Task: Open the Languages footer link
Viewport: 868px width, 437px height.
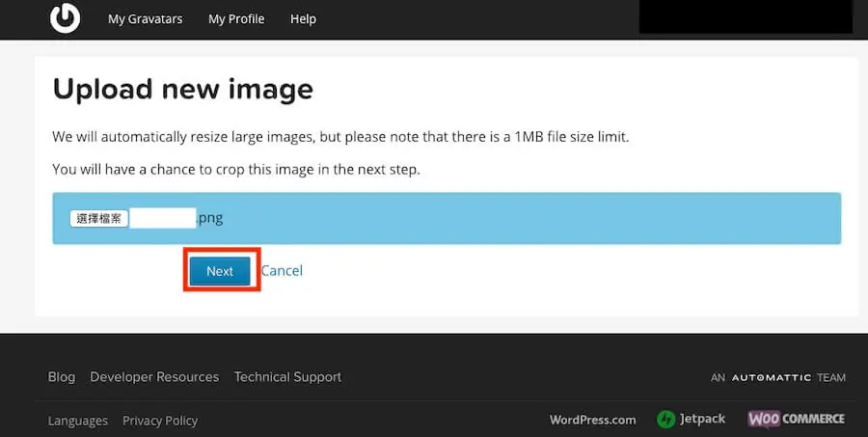Action: click(x=77, y=421)
